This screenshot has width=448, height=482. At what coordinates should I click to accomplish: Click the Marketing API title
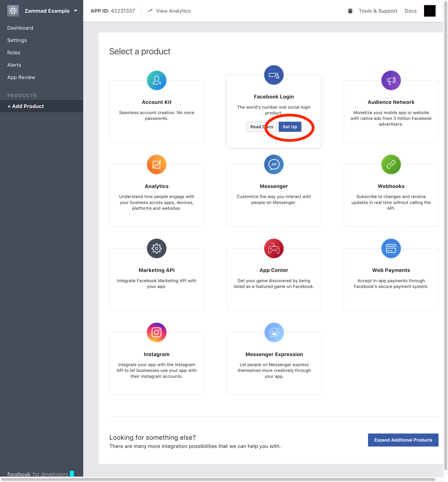tap(157, 270)
